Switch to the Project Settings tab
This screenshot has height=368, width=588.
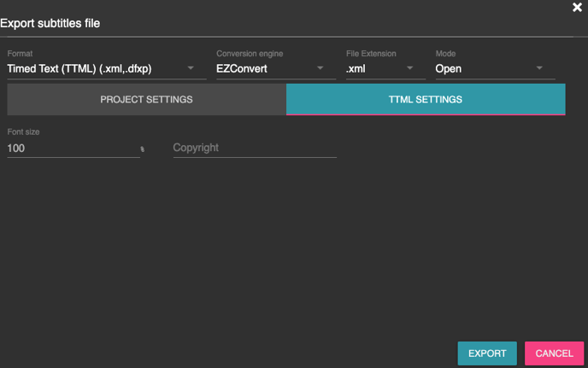tap(146, 100)
